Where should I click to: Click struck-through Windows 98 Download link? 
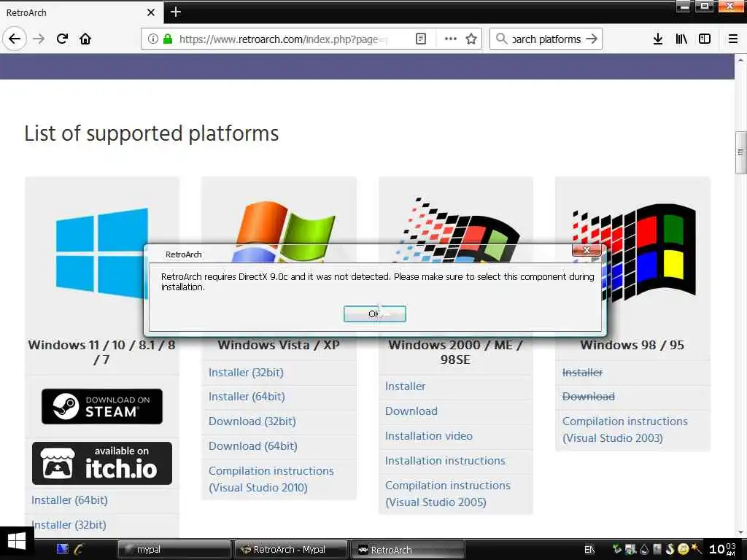tap(589, 397)
